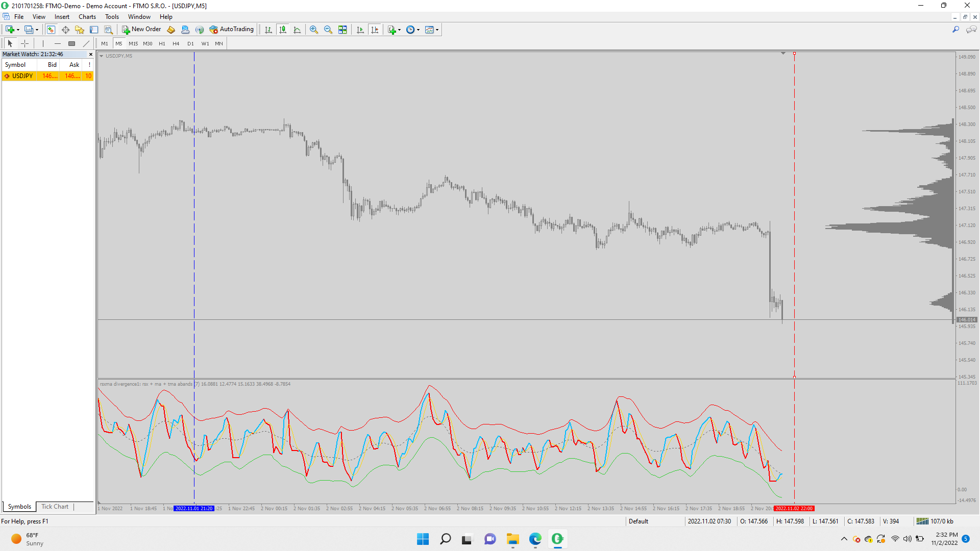Switch chart to candlesticks mode
Image resolution: width=980 pixels, height=551 pixels.
click(283, 30)
